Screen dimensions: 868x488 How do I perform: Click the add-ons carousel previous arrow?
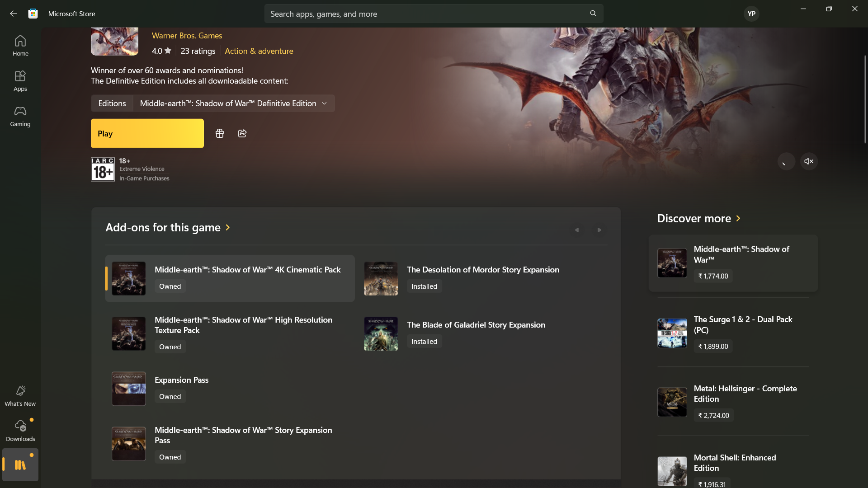point(576,230)
